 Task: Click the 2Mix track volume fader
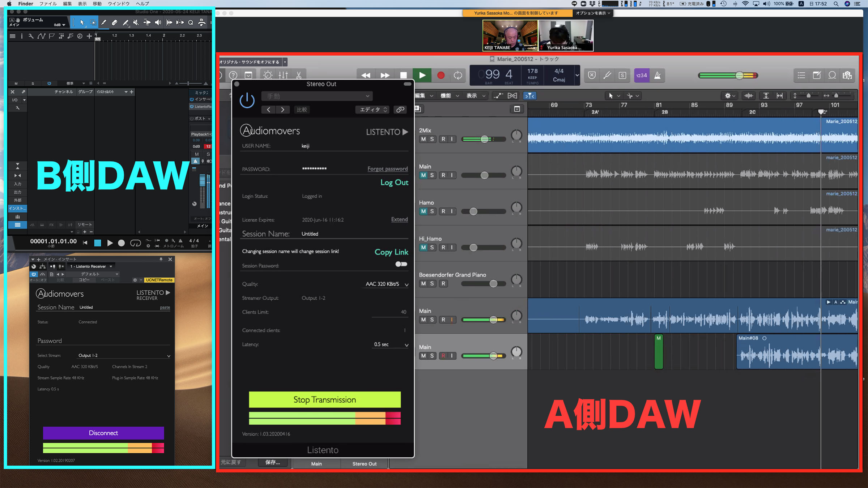[x=485, y=139]
